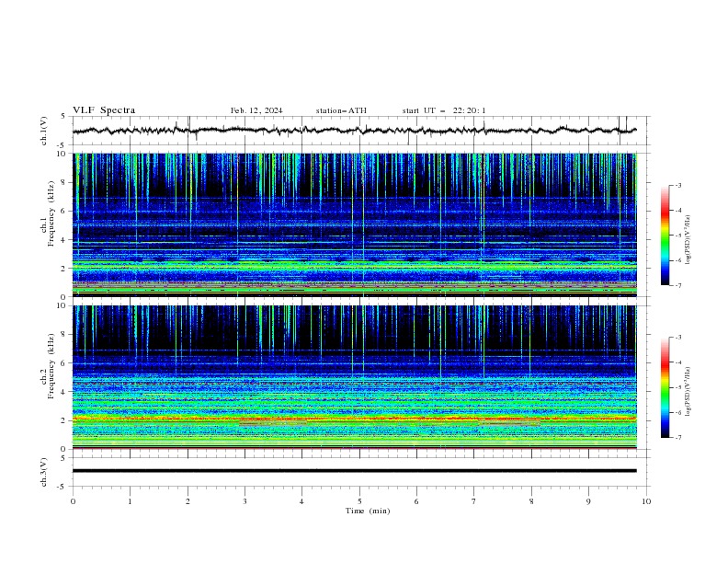Click time axis tick label "2"
Screen dimensions: 728x563
coord(188,501)
